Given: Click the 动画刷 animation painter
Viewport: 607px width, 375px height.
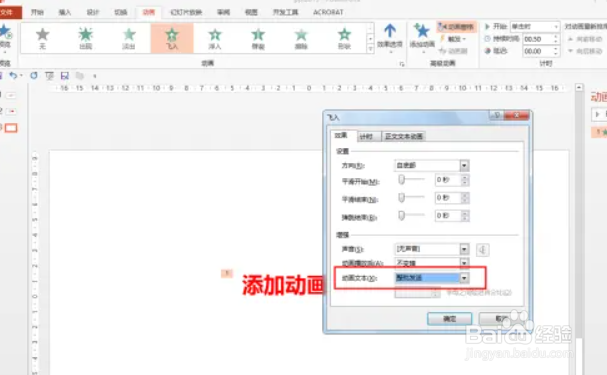Looking at the screenshot, I should tap(453, 51).
